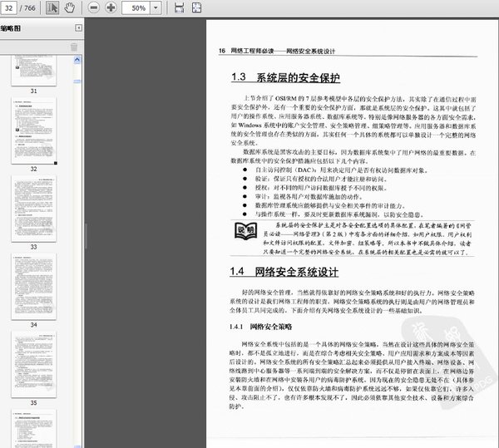Edit the 50% zoom level field

(x=136, y=7)
